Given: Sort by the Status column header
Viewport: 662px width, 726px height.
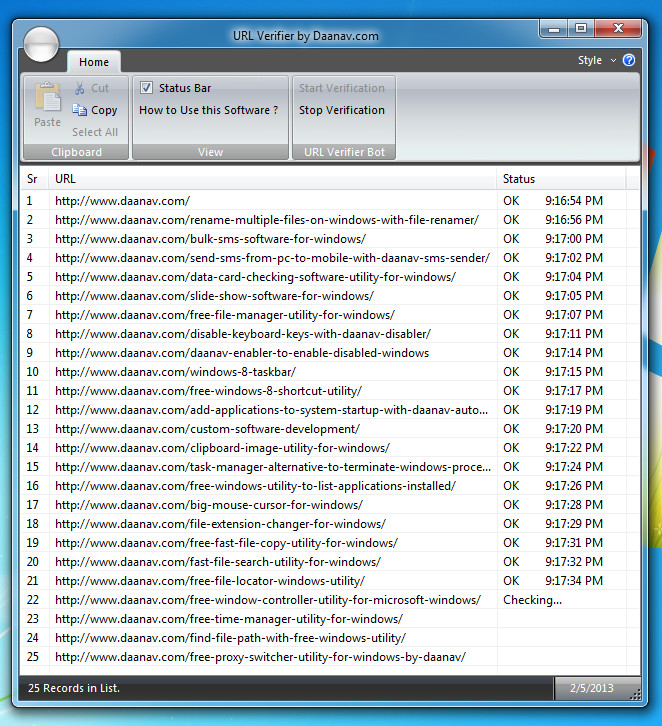Looking at the screenshot, I should pyautogui.click(x=561, y=179).
